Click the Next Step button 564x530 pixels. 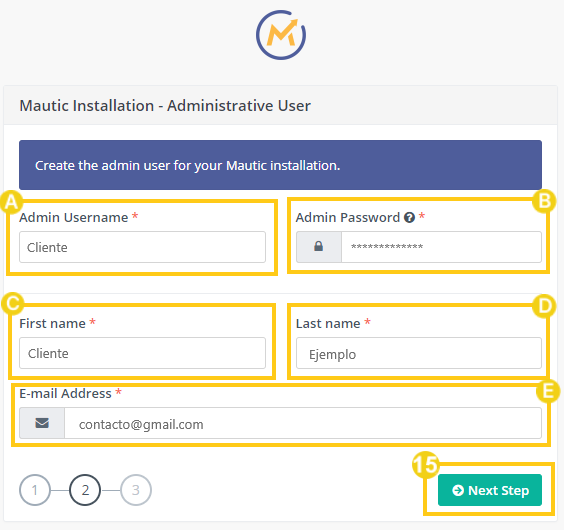490,490
